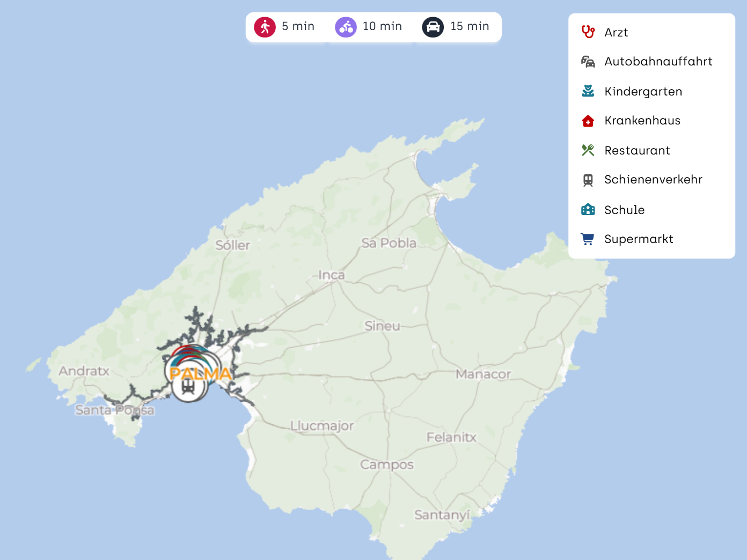
Task: Click the Krankenhaus label
Action: [x=642, y=121]
